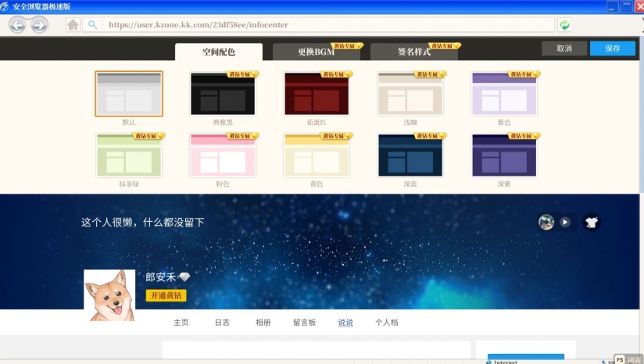Click the diamond badge next to 郎安禾
This screenshot has width=644, height=364.
(x=184, y=277)
